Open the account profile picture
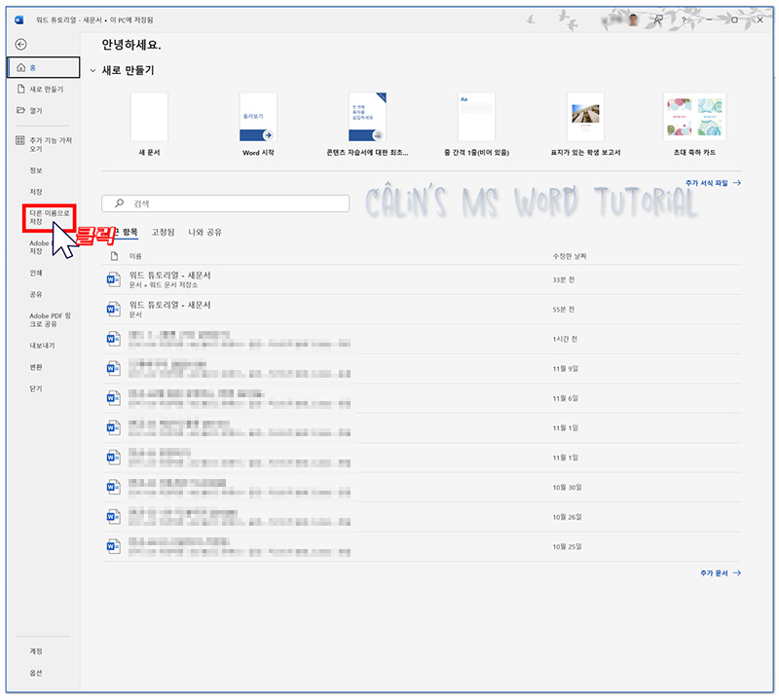This screenshot has height=700, width=779. (633, 19)
